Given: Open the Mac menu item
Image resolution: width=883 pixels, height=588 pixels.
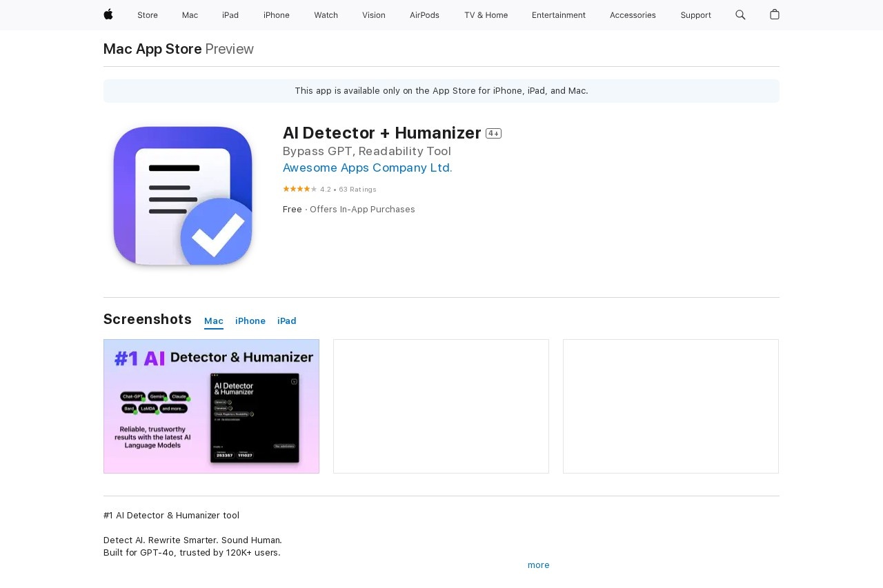Looking at the screenshot, I should (190, 15).
